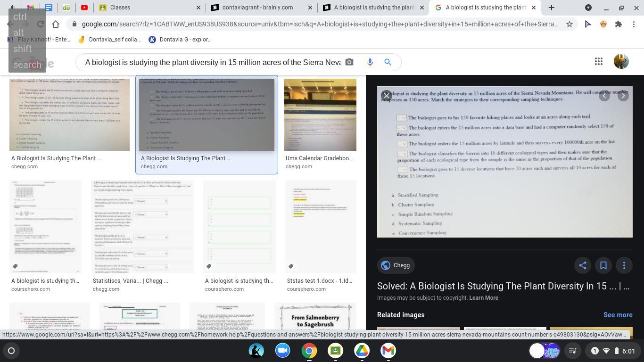The image size is (644, 362).
Task: Close the image preview panel
Action: [x=386, y=96]
